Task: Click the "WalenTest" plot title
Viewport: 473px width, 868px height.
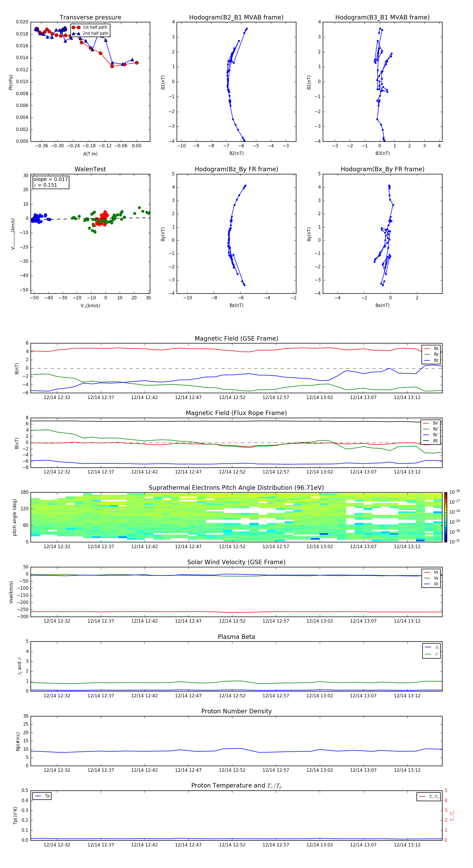Action: pos(90,169)
